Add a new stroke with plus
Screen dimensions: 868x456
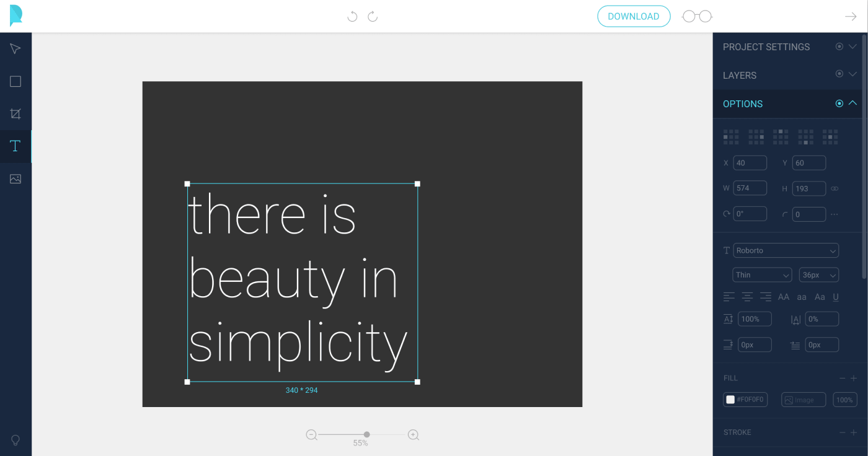(854, 432)
